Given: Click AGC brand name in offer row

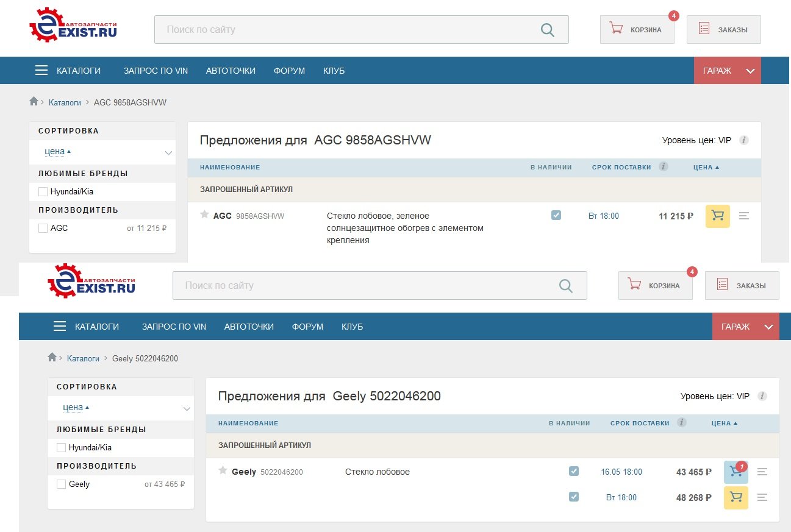Looking at the screenshot, I should point(223,216).
